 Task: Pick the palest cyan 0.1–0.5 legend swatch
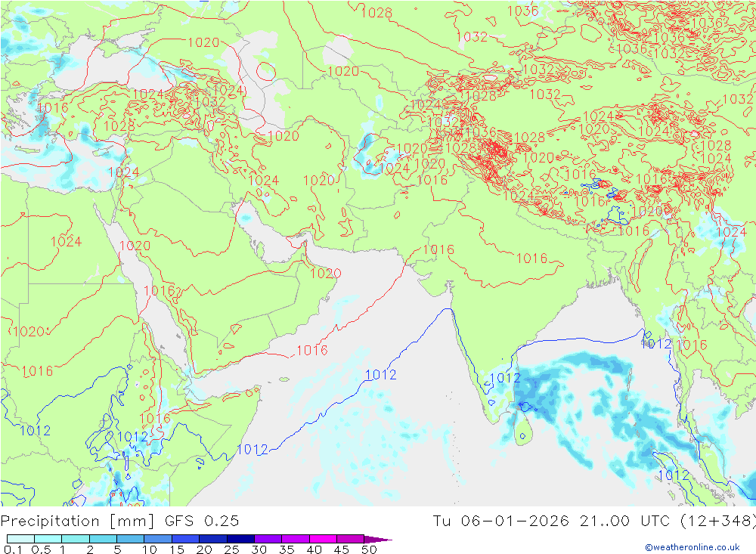(20, 539)
